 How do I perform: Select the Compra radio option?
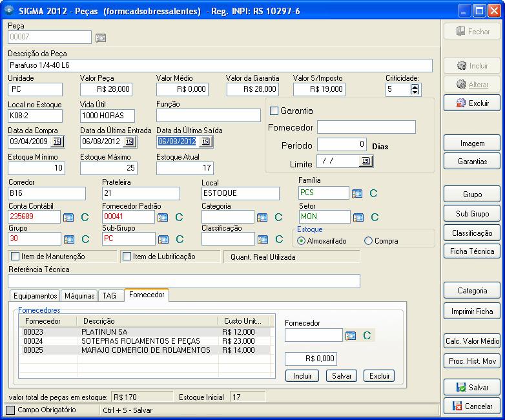[x=368, y=241]
